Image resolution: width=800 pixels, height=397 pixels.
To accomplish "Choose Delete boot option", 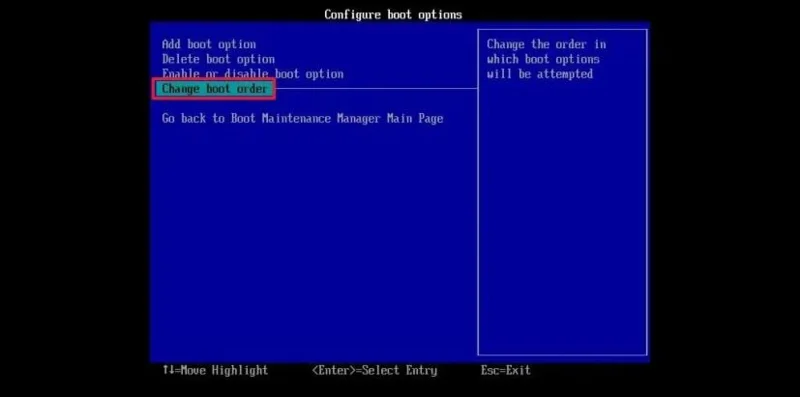I will [x=218, y=59].
